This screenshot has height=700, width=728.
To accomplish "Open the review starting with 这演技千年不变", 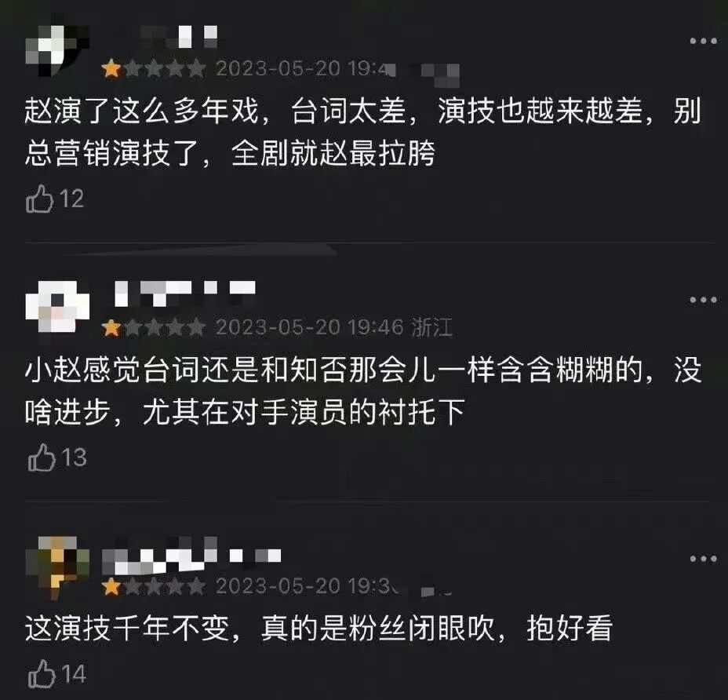I will (319, 628).
